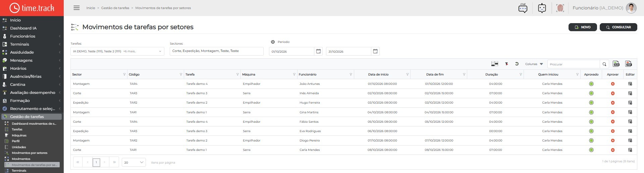
Task: Open the Colunas dropdown
Action: pos(534,64)
